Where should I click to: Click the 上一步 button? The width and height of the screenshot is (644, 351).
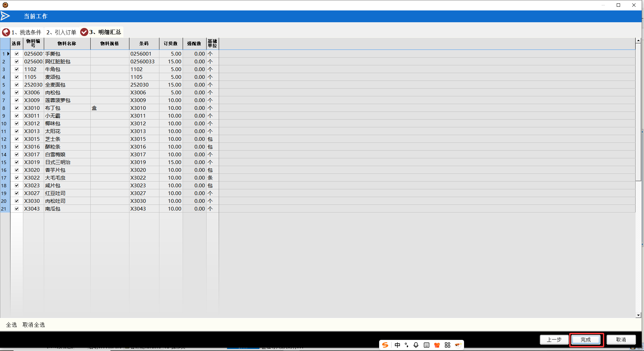(554, 340)
